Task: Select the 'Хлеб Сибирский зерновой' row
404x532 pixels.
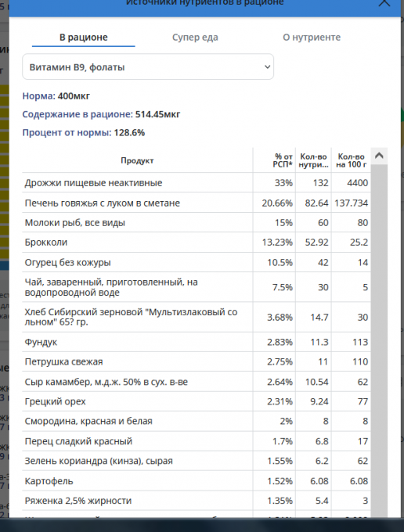Action: coord(197,317)
